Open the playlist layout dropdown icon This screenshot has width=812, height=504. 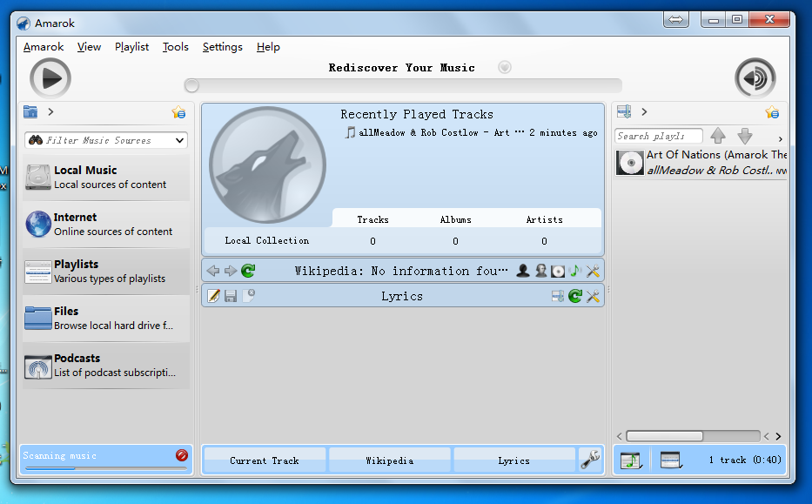pyautogui.click(x=671, y=460)
